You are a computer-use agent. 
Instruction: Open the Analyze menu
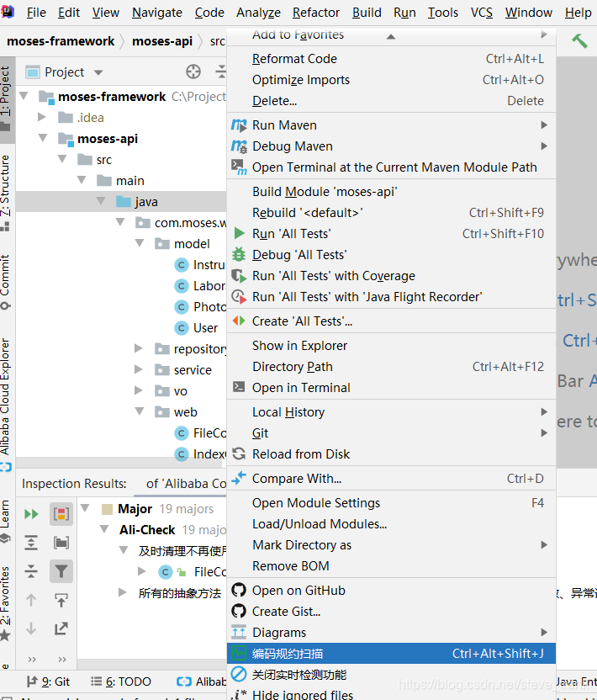click(x=258, y=13)
